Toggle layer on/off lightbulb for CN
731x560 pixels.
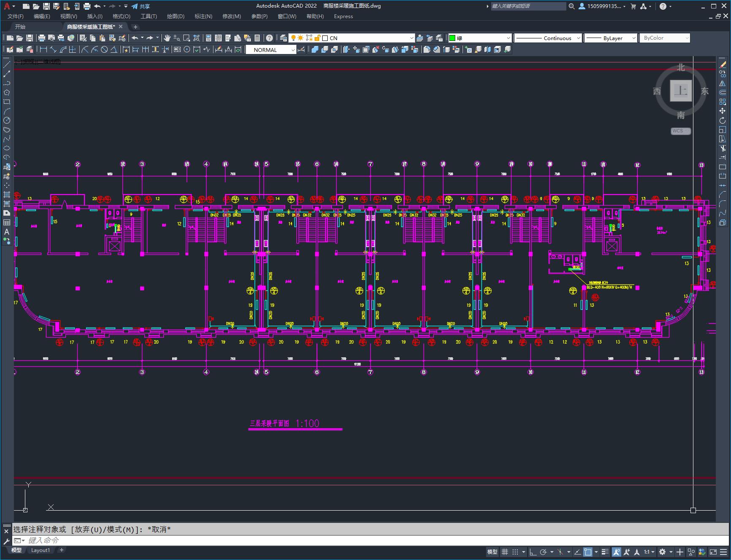coord(293,38)
